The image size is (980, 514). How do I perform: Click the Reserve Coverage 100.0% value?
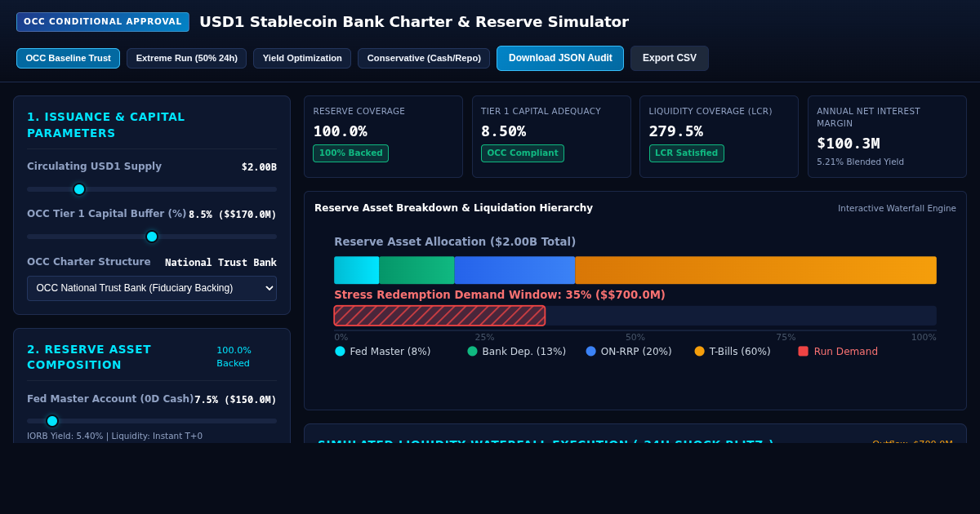coord(341,131)
